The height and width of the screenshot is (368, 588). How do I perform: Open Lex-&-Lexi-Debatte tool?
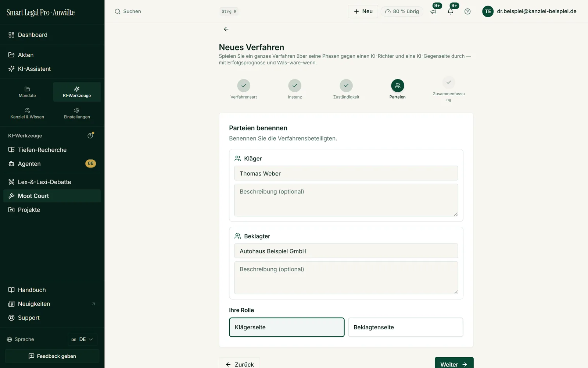click(x=52, y=182)
